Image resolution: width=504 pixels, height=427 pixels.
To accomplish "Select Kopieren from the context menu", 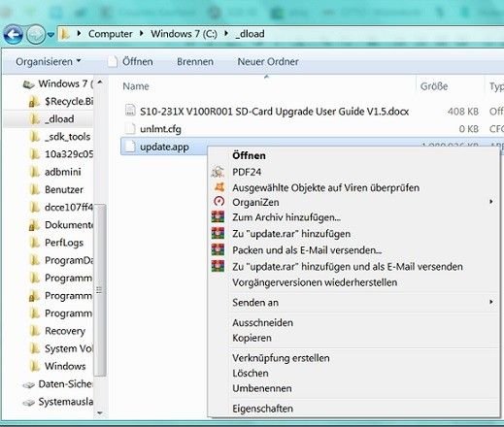I will [x=252, y=338].
